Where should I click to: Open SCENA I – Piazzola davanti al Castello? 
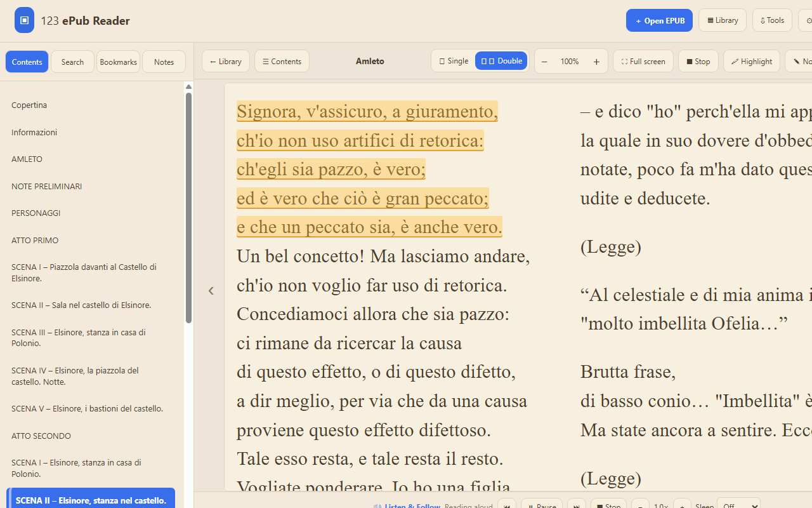pos(91,272)
